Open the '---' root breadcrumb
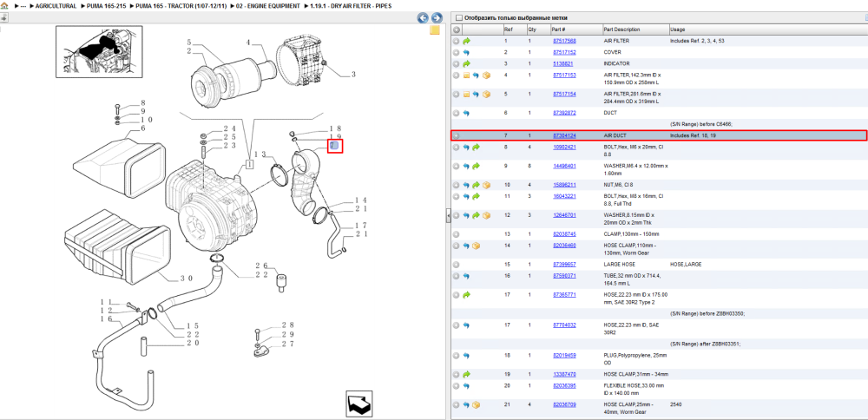868x420 pixels. pos(23,6)
